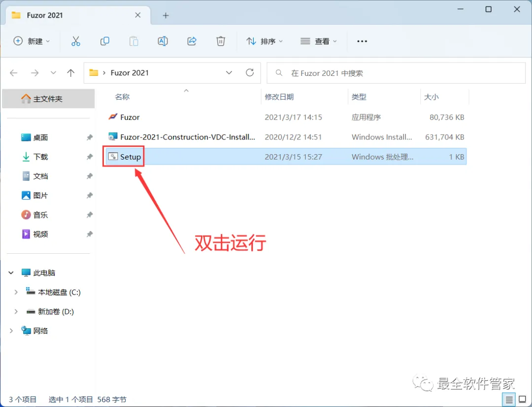Go up one folder level arrow
532x407 pixels.
click(70, 72)
